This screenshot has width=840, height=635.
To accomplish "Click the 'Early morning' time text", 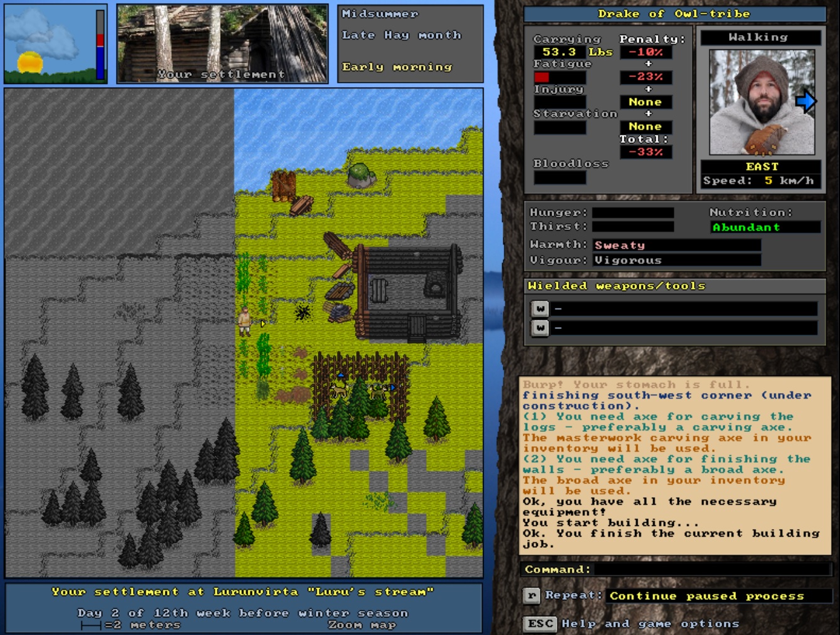I will tap(397, 66).
